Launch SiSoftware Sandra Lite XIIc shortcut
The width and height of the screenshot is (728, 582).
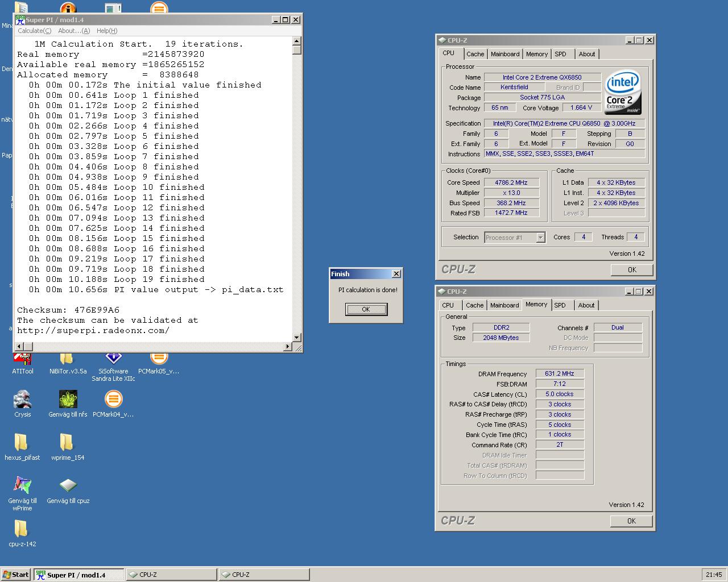(113, 365)
